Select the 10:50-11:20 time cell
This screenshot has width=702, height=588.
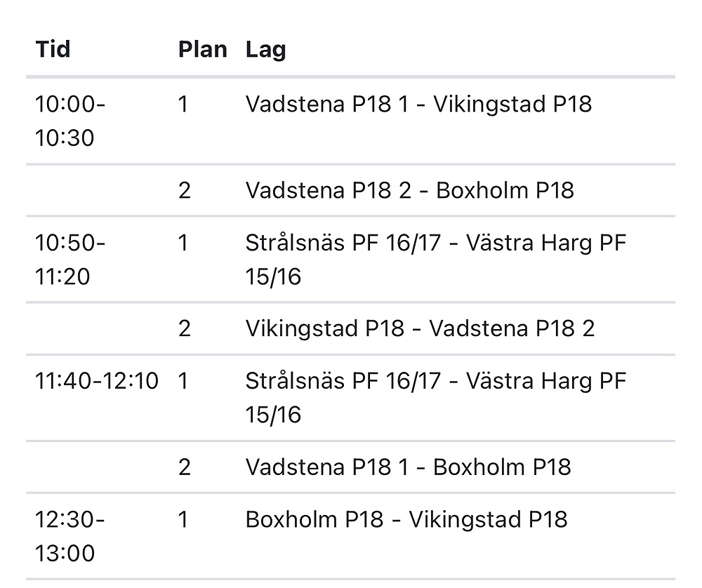[x=70, y=260]
